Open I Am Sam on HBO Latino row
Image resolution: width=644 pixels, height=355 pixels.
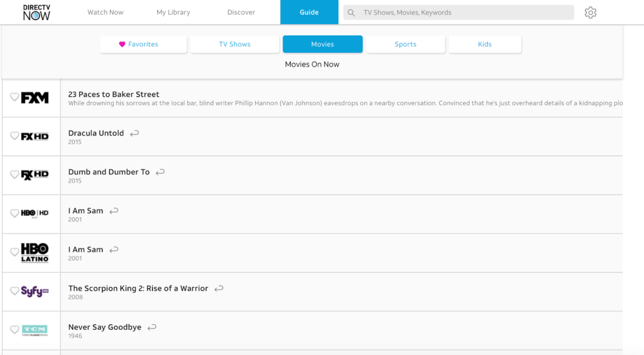point(86,249)
